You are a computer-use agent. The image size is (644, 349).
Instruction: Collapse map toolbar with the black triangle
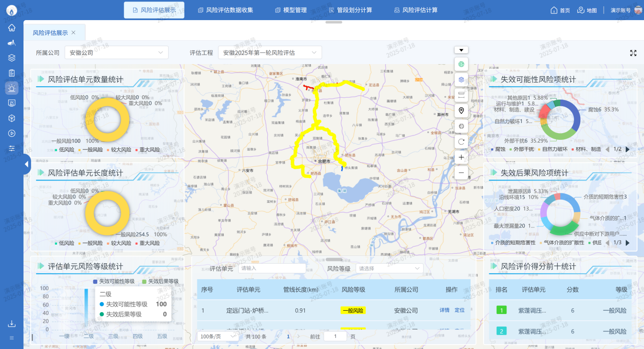coord(461,50)
